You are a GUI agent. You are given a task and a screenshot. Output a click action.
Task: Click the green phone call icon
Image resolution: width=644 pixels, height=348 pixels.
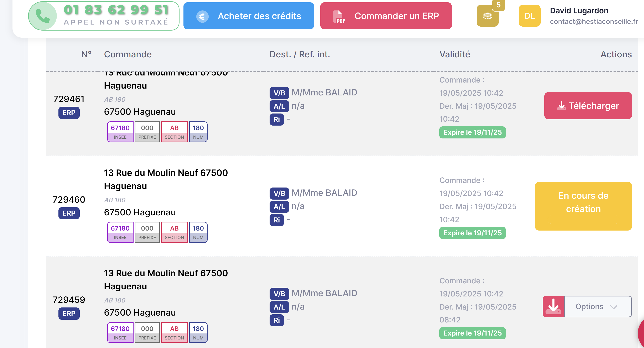point(43,16)
